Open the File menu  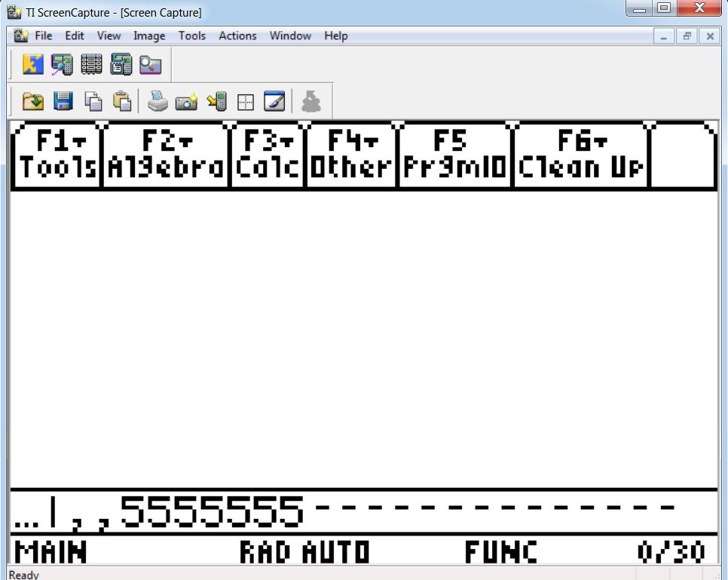tap(43, 35)
